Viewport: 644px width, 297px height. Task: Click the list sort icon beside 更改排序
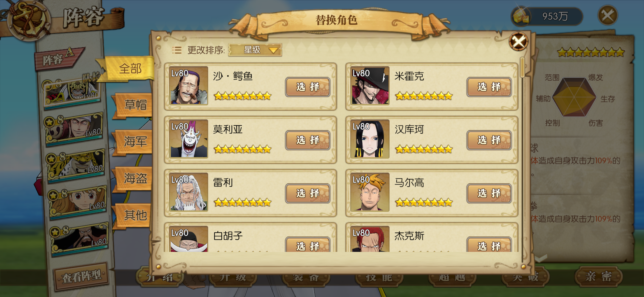177,50
